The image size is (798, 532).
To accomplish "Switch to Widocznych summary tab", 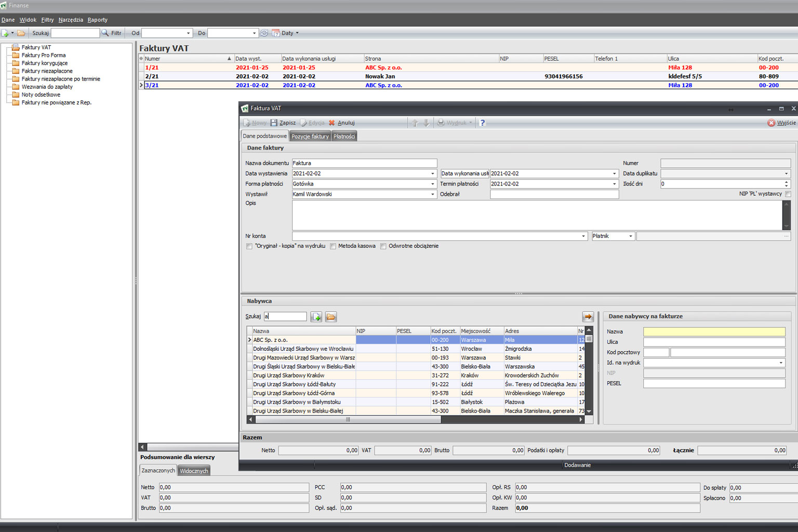I will [194, 471].
